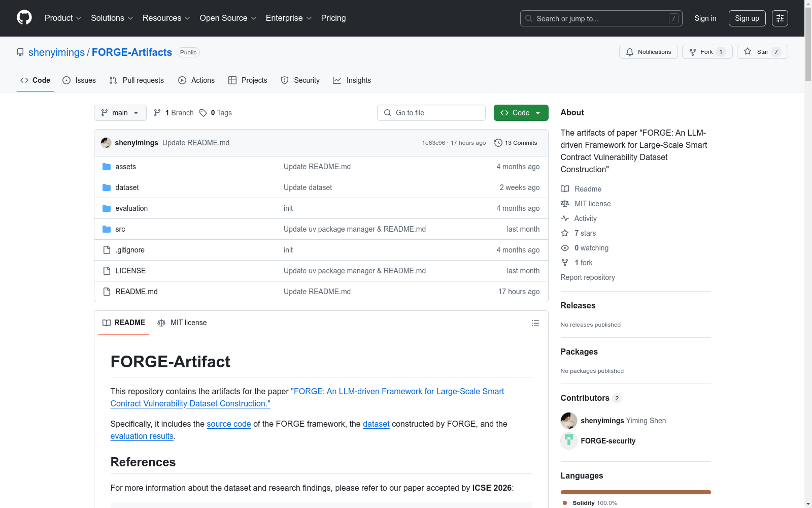The width and height of the screenshot is (812, 508).
Task: Click the evaluation folder icon
Action: 107,208
